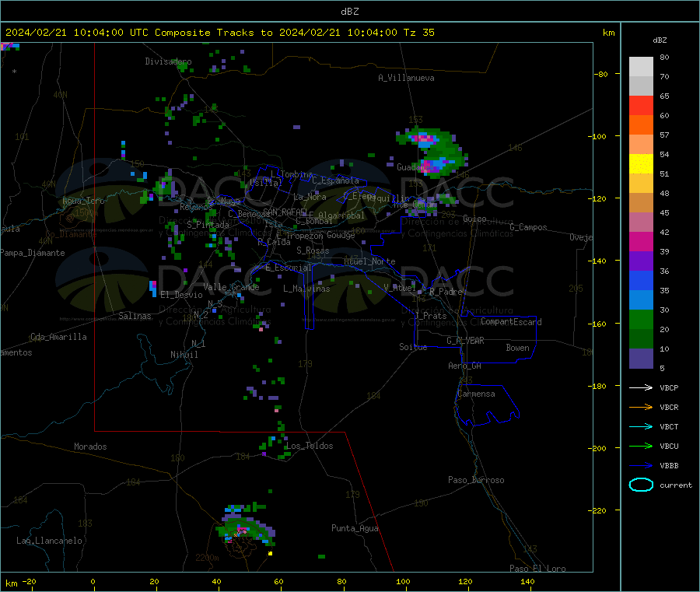Click the '140' tick on the horizontal km axis
The height and width of the screenshot is (592, 700).
[527, 581]
